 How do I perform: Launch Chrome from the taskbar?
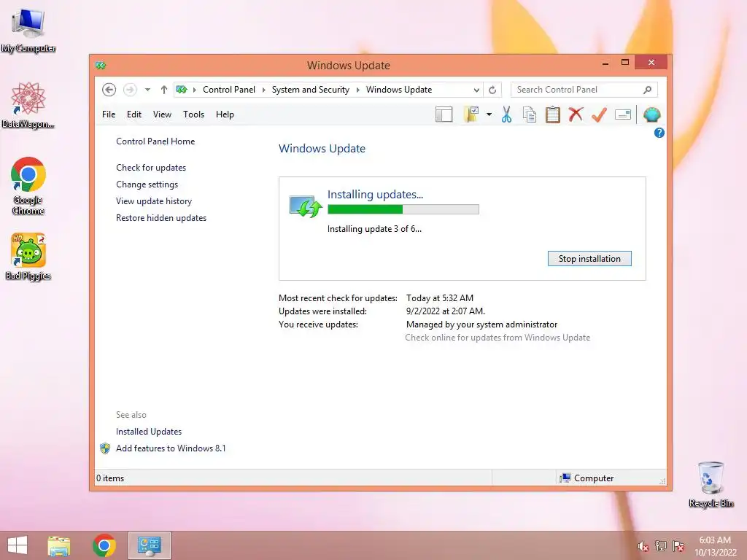104,545
